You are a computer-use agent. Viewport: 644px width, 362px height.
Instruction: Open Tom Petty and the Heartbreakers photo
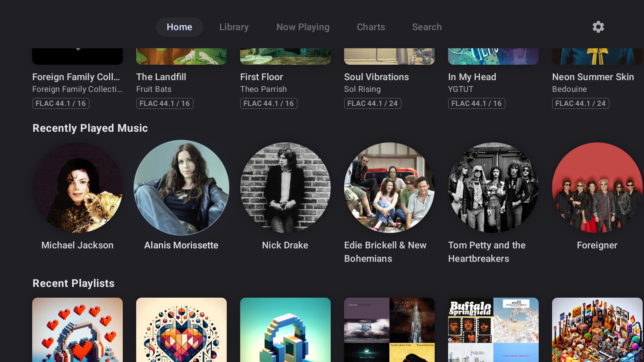[493, 188]
